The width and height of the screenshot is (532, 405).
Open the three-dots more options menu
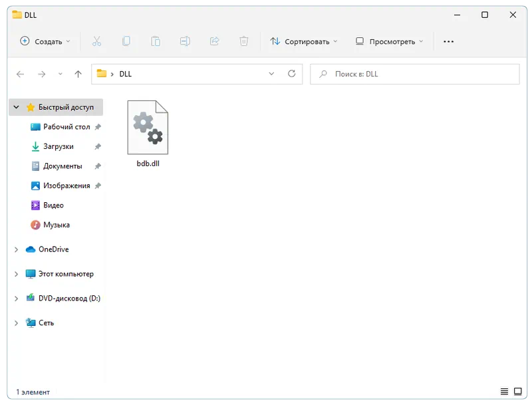pos(448,41)
